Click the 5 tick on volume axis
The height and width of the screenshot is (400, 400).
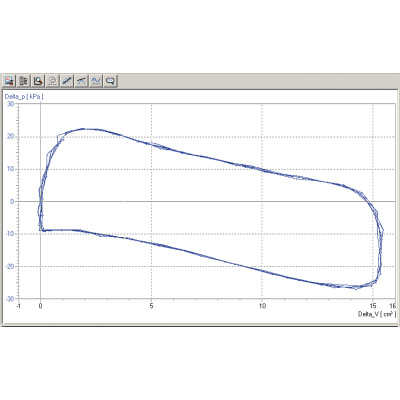151,306
